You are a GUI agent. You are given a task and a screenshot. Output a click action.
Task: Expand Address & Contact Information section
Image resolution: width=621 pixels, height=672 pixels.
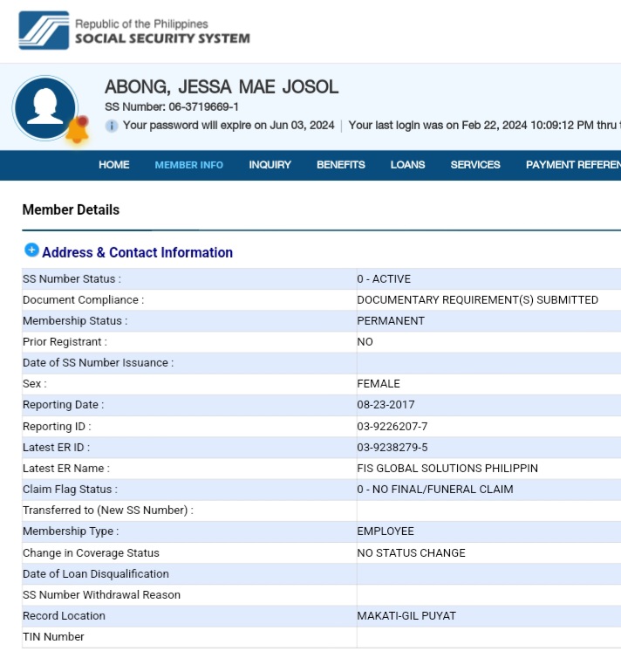31,250
